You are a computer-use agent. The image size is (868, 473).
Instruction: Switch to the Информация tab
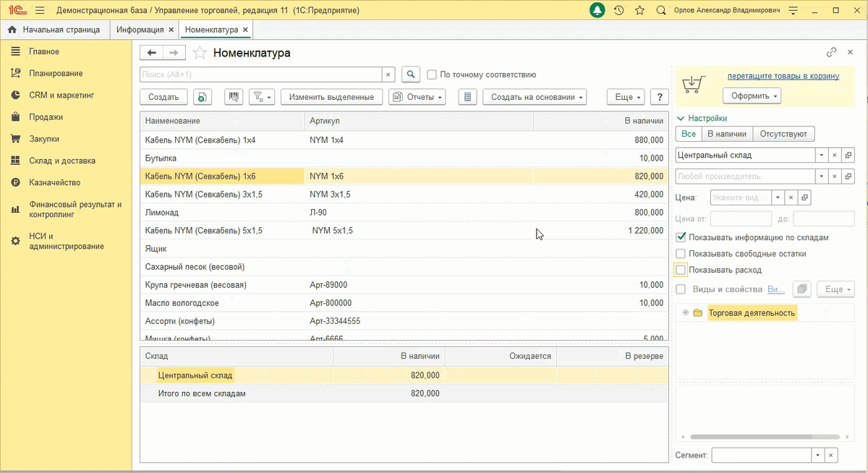[140, 30]
